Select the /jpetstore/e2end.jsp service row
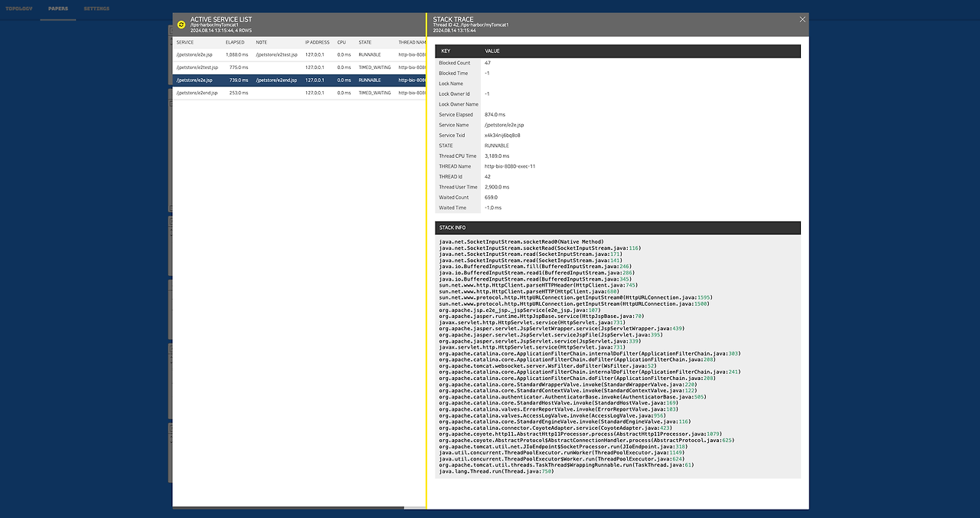Image resolution: width=980 pixels, height=518 pixels. [x=299, y=93]
